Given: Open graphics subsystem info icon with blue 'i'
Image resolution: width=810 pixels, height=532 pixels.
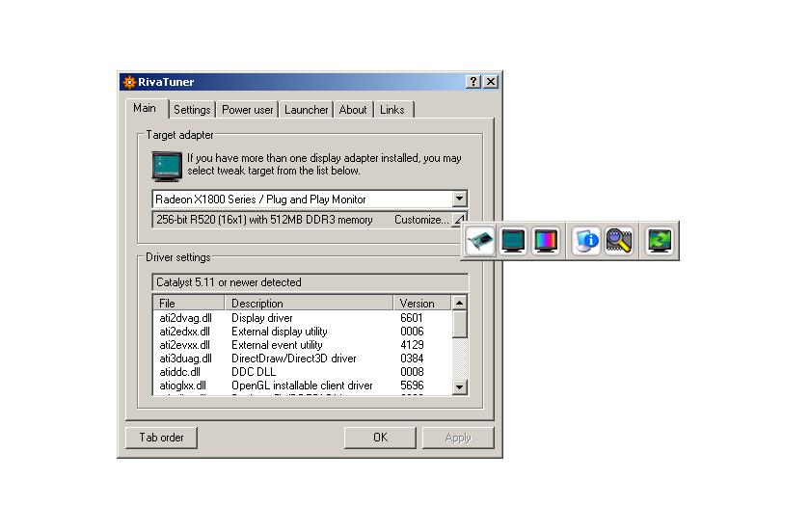Looking at the screenshot, I should [586, 241].
